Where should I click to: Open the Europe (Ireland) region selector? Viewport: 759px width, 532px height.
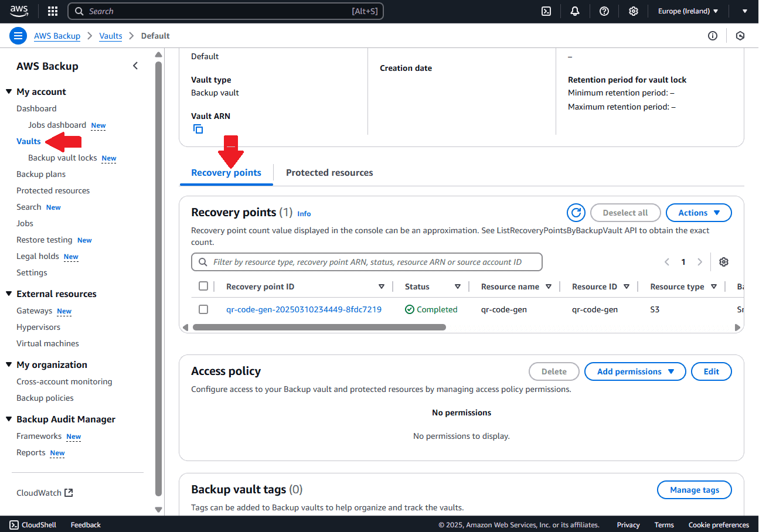pos(687,11)
